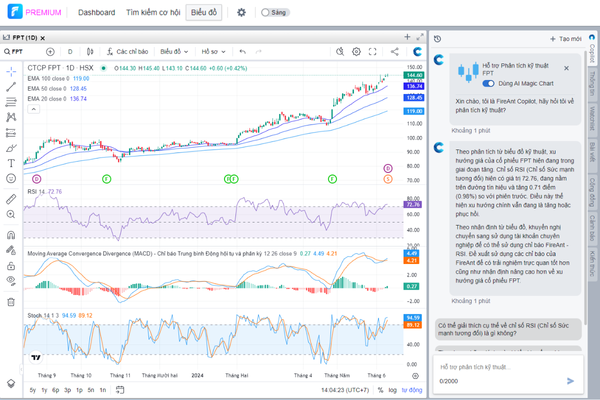This screenshot has width=600, height=400.
Task: Share the chart with share icon
Action: (x=395, y=52)
